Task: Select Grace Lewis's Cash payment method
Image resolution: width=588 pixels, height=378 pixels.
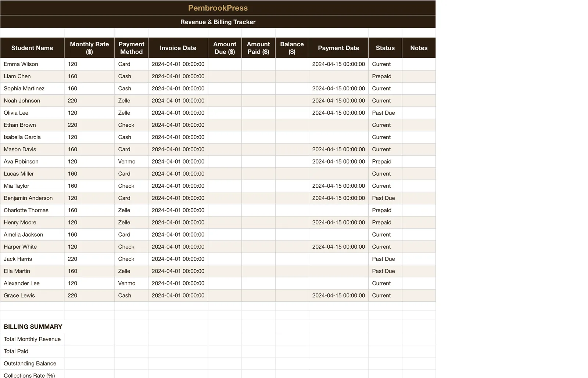Action: (131, 295)
